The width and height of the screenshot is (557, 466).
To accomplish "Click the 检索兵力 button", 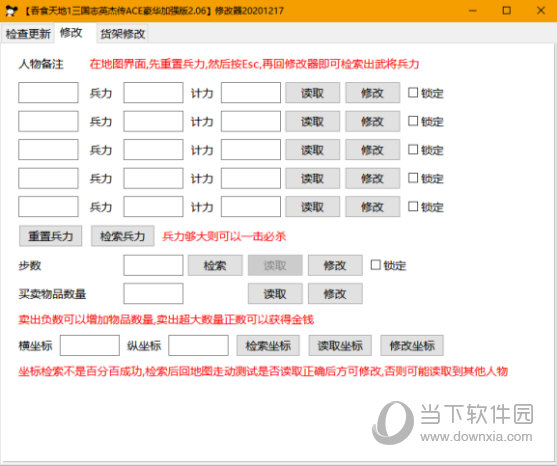I will point(123,236).
